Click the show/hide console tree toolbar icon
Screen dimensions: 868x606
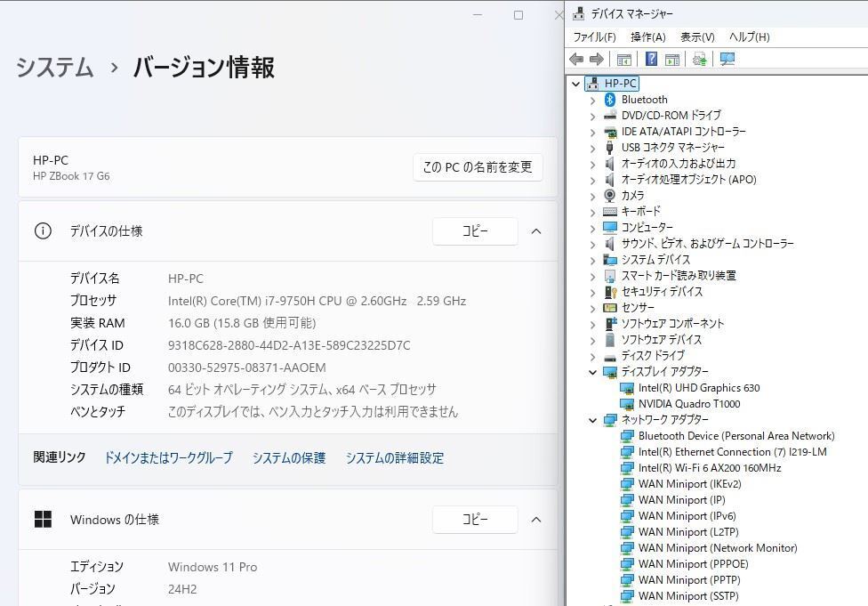(624, 60)
